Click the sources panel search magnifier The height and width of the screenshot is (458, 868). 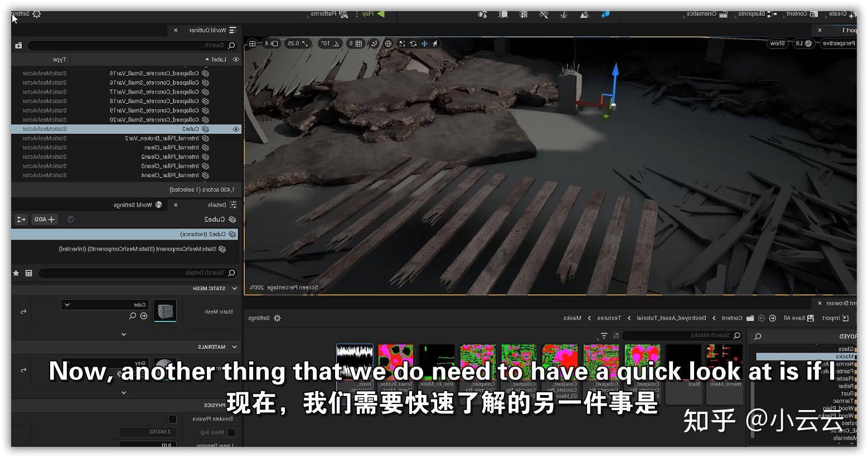[758, 337]
